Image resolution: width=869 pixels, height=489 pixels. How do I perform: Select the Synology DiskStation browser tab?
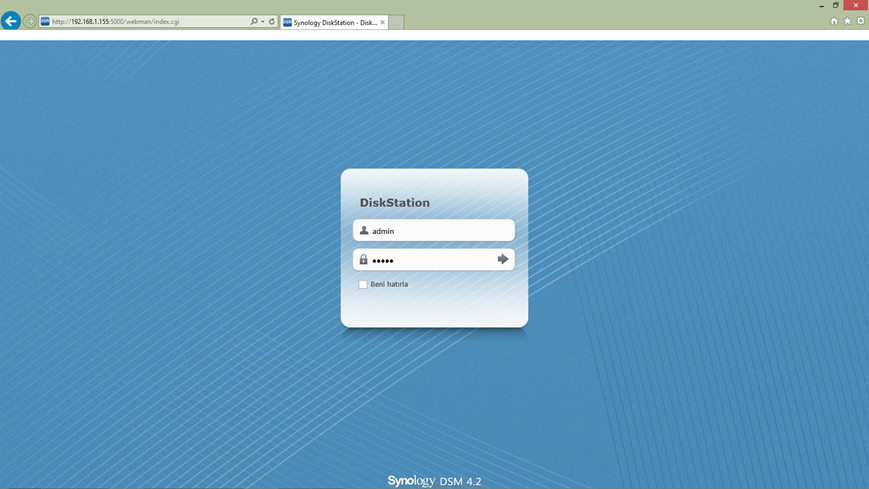tap(334, 22)
